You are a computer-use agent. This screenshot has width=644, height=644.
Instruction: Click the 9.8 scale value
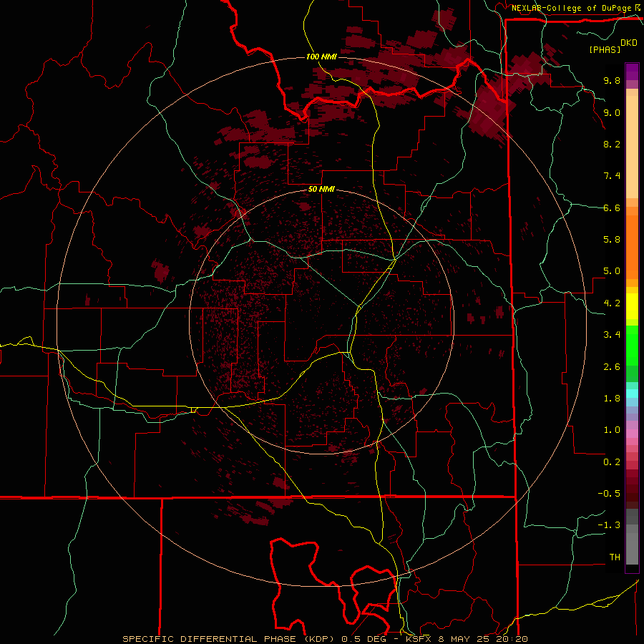click(x=612, y=80)
